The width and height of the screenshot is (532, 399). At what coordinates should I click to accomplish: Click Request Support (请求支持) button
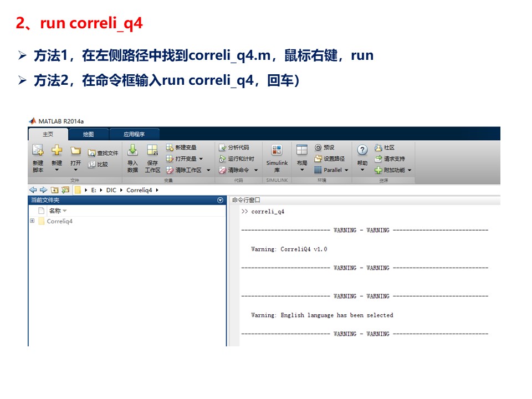click(x=390, y=158)
